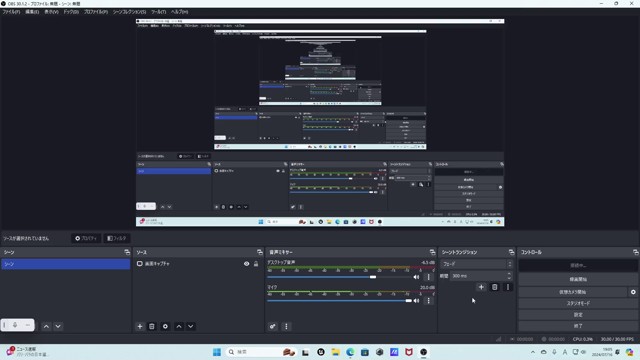Open the Tools menu in the menu bar
The width and height of the screenshot is (640, 360).
click(x=158, y=12)
